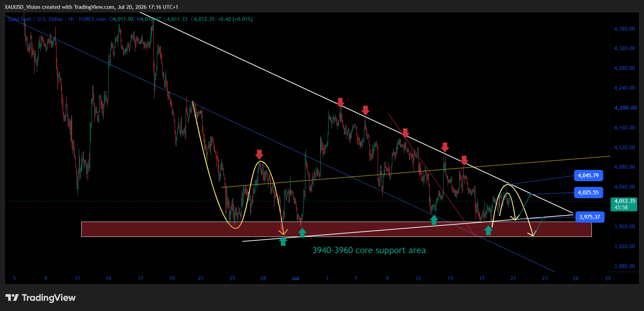The height and width of the screenshot is (311, 644).
Task: Click the 4,320.00 price axis label
Action: (x=624, y=48)
